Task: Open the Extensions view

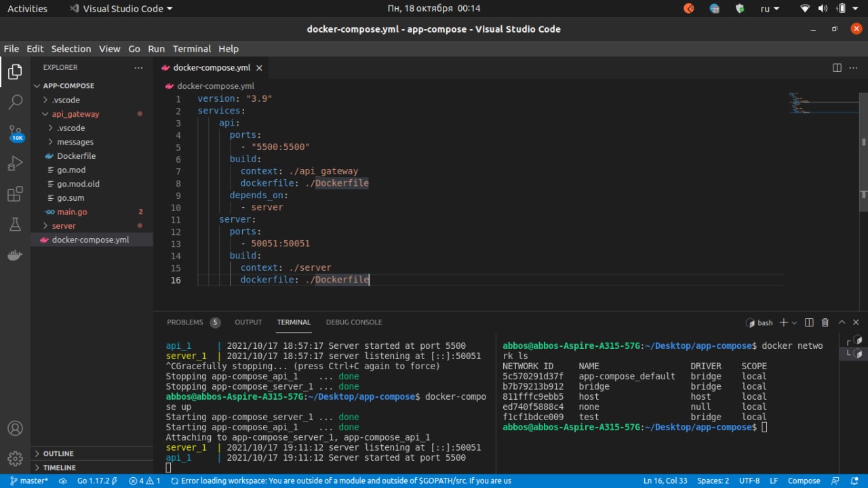Action: [x=15, y=195]
